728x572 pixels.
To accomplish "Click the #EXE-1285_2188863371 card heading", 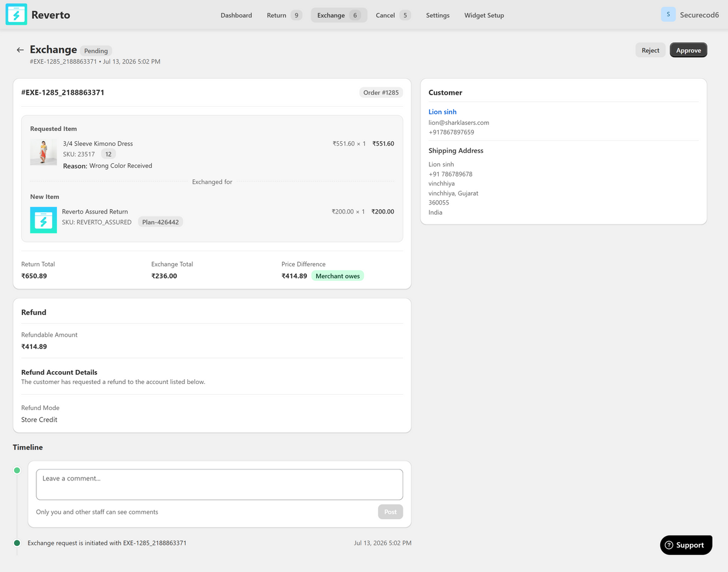I will point(62,93).
